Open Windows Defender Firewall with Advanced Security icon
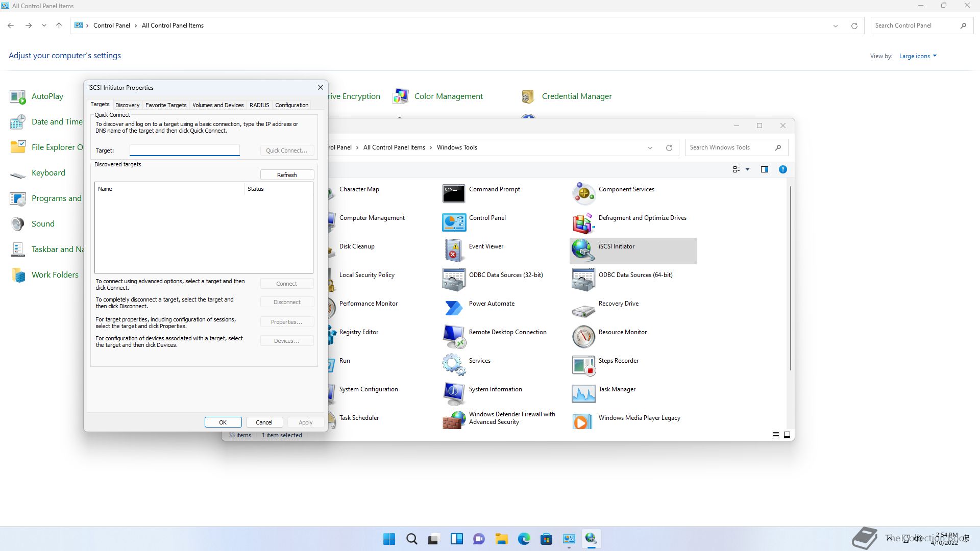Screen dimensions: 980x551 pyautogui.click(x=454, y=420)
